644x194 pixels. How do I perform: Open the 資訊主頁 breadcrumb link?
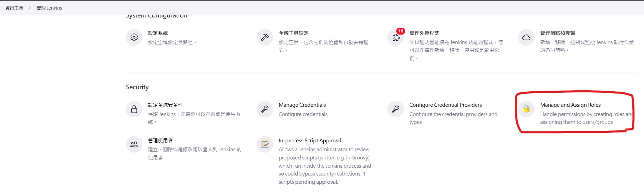coord(14,8)
